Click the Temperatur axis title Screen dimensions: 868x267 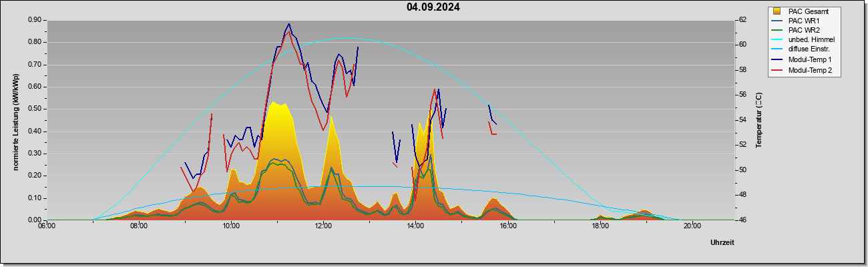point(758,121)
